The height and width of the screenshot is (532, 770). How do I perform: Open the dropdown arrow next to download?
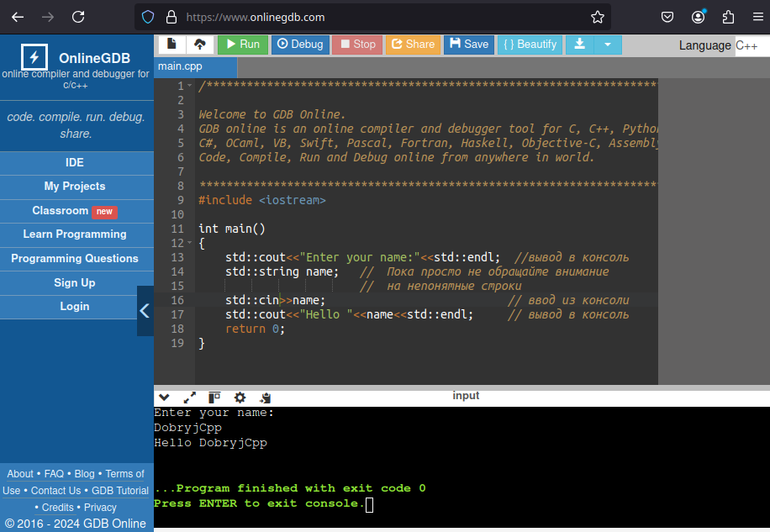608,45
